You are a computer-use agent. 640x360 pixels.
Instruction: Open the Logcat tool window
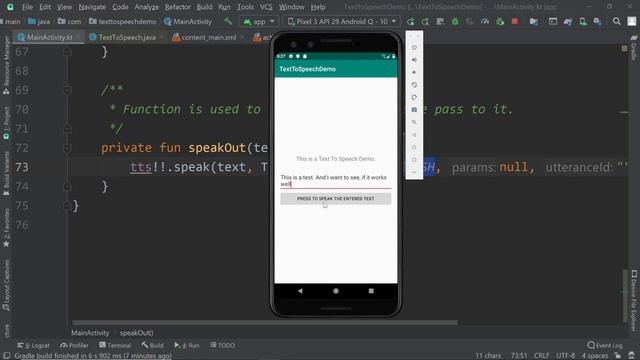pos(33,345)
